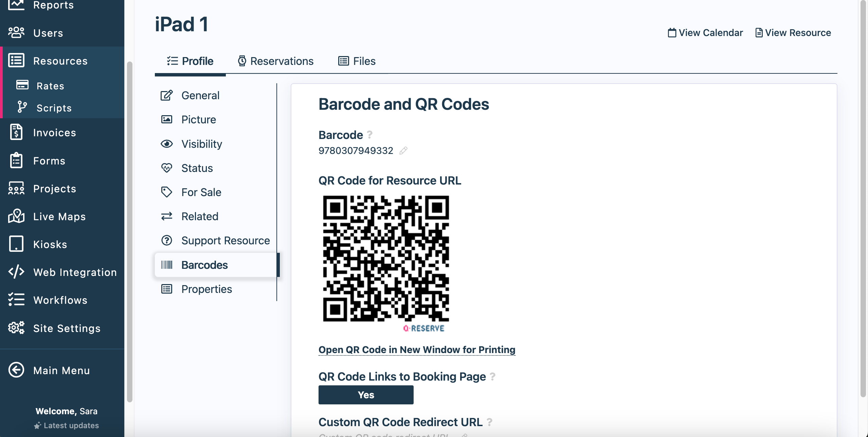Click the Custom QR Code Redirect URL help icon
868x437 pixels.
[489, 422]
